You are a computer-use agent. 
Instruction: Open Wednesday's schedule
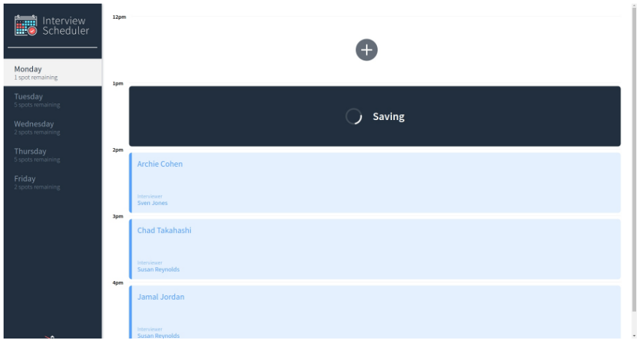52,127
